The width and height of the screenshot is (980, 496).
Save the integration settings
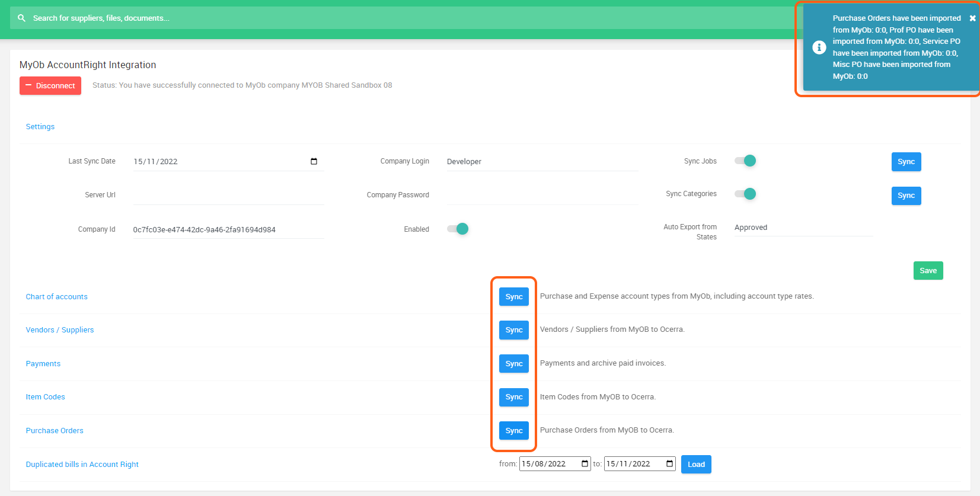[x=928, y=271]
